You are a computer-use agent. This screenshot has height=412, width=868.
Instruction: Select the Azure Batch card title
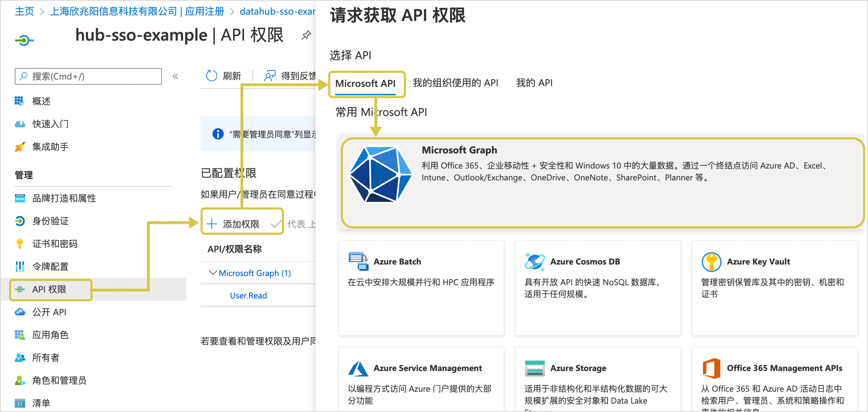click(397, 262)
